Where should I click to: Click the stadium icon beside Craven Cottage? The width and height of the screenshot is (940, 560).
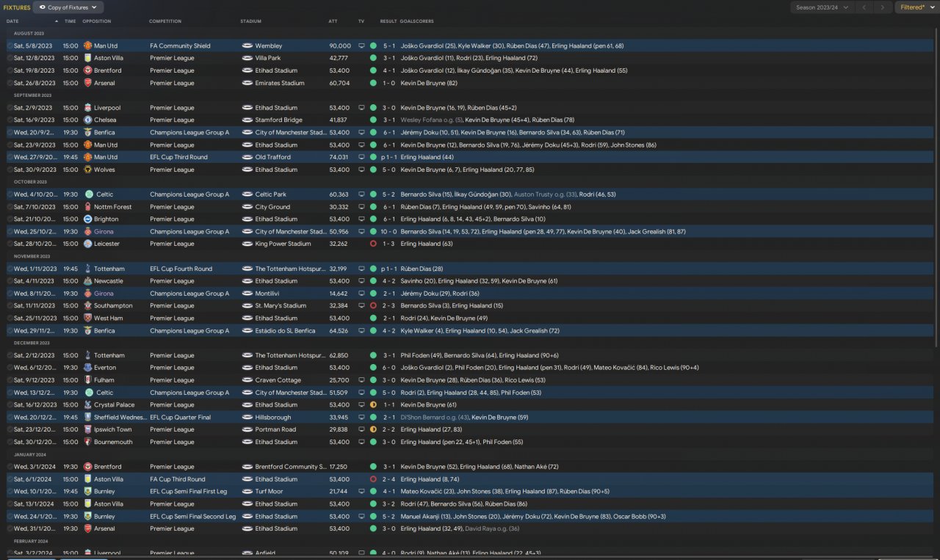(x=247, y=380)
